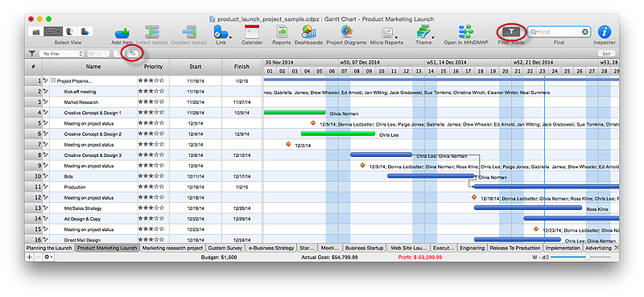Click the 12/5/14 milestone diamond marker
Image resolution: width=644 pixels, height=297 pixels.
coord(313,123)
